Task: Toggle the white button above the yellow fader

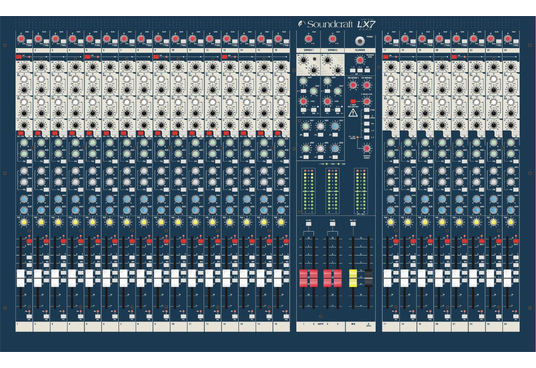Action: point(353,224)
